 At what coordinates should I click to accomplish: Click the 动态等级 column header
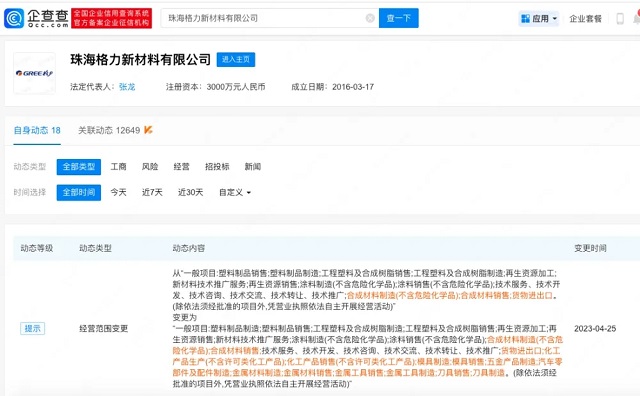[x=37, y=248]
